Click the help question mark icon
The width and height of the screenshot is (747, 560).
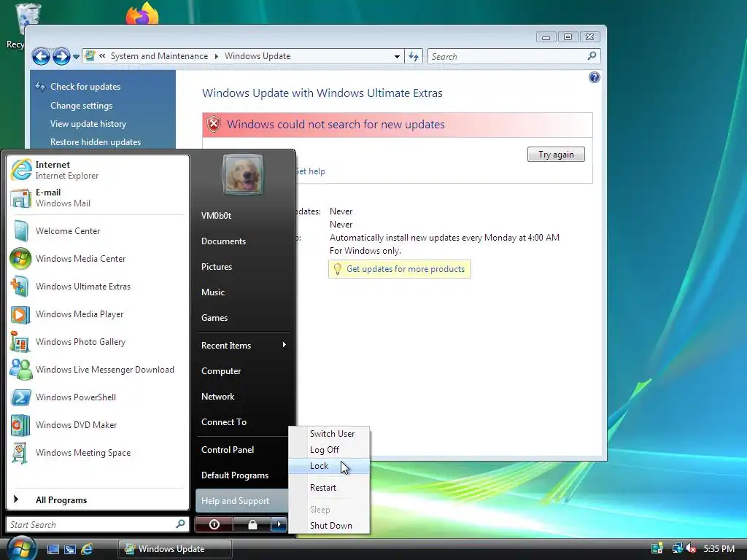tap(594, 77)
